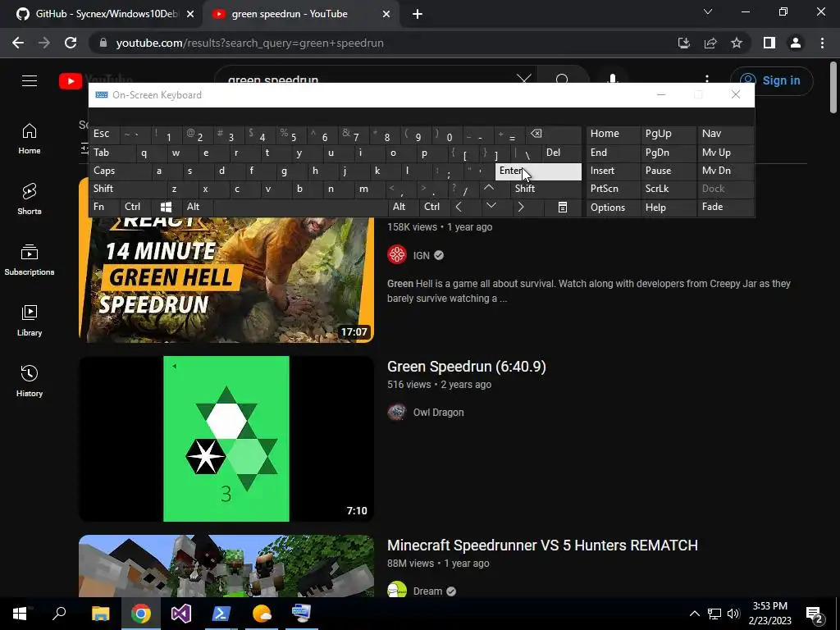
Task: Click the spacebar on On-Screen Keyboard
Action: coord(301,207)
